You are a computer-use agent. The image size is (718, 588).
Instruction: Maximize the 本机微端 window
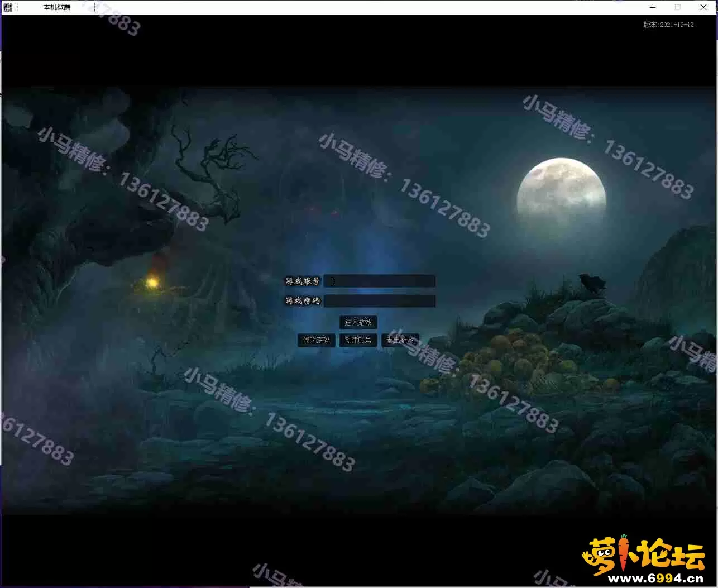coord(678,7)
